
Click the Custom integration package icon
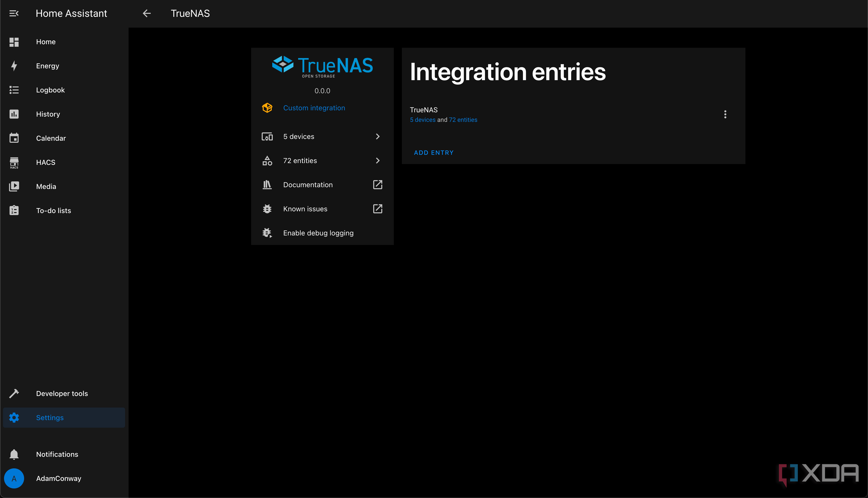[x=267, y=108]
